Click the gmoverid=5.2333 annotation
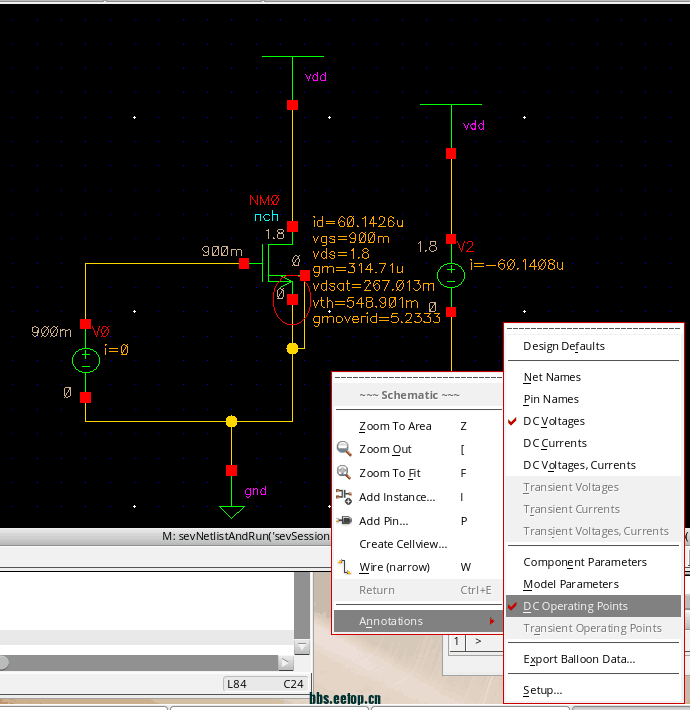 click(376, 318)
